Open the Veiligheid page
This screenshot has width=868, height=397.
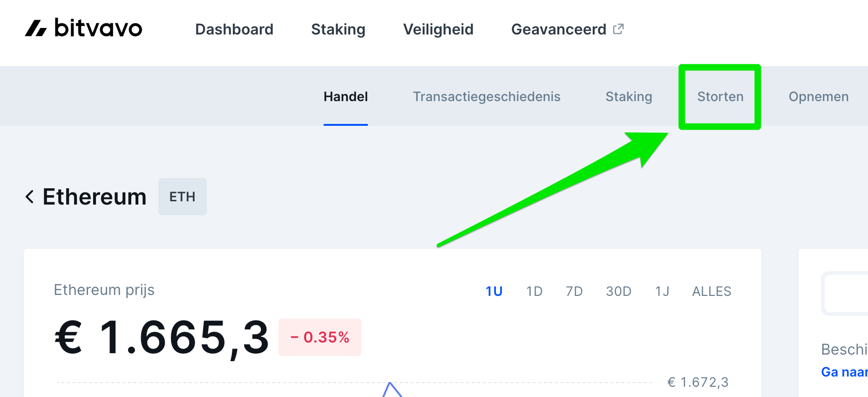[x=438, y=29]
